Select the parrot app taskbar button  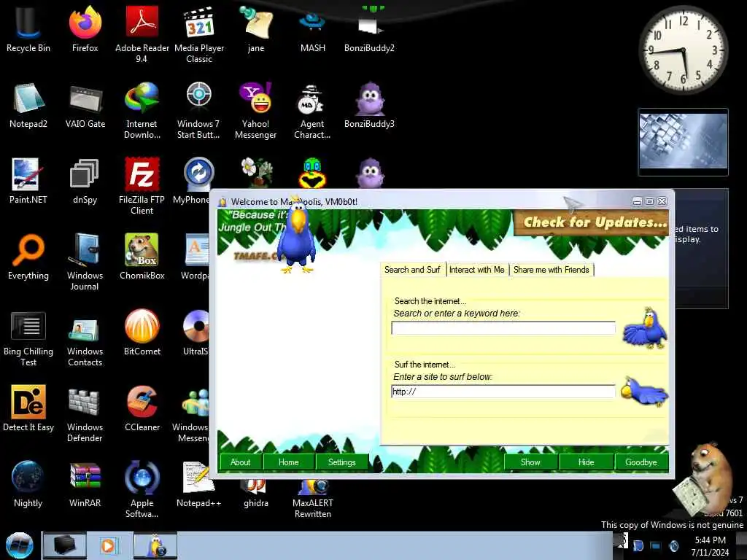(x=155, y=545)
